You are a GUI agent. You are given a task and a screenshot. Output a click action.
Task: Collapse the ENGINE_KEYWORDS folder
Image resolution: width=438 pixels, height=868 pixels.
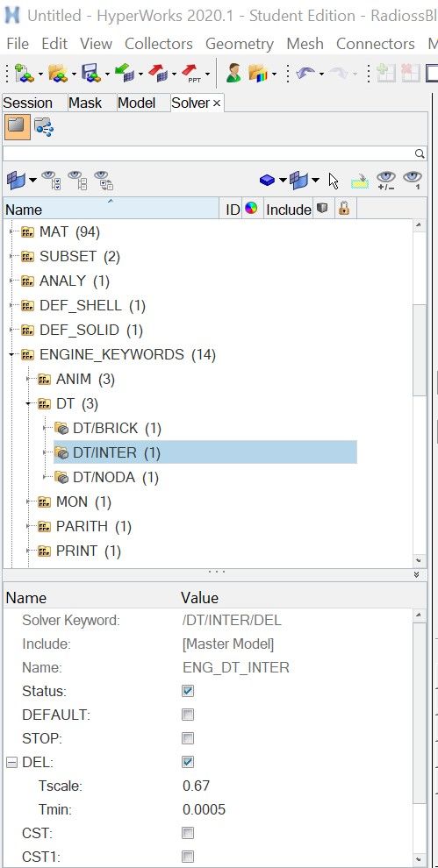tap(11, 354)
